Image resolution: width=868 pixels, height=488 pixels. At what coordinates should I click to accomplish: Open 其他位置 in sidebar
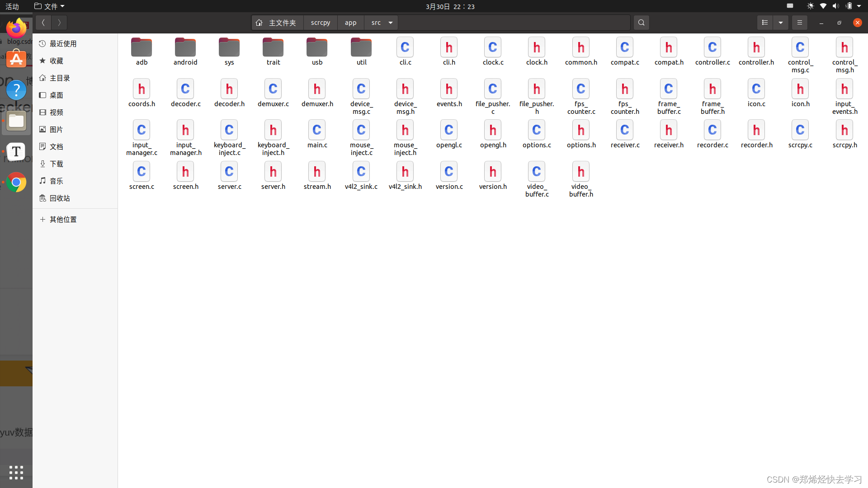pos(75,219)
